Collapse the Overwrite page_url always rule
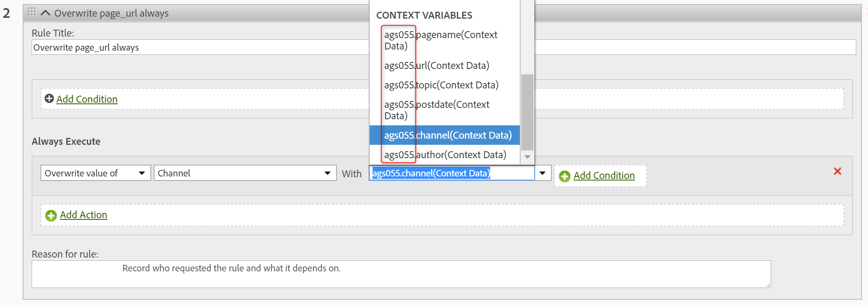868x305 pixels. point(45,13)
